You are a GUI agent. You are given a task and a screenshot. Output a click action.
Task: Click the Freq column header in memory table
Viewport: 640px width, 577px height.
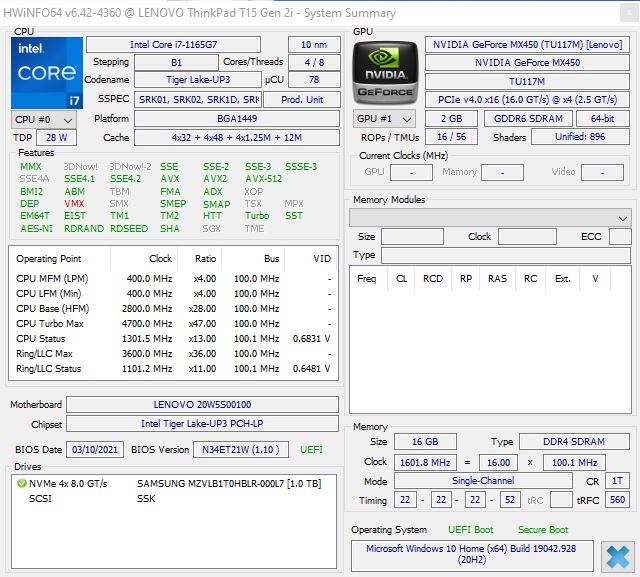coord(368,279)
